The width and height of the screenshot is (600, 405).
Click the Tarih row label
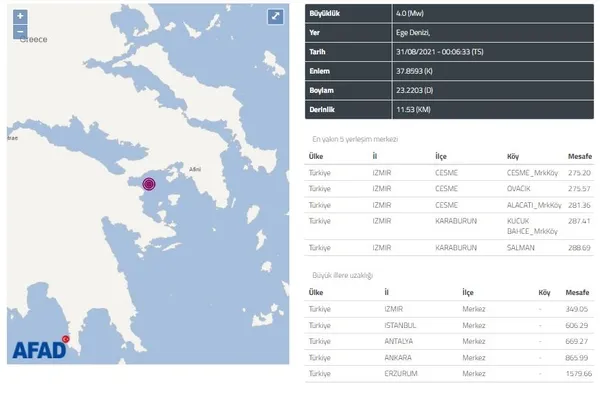[x=317, y=52]
